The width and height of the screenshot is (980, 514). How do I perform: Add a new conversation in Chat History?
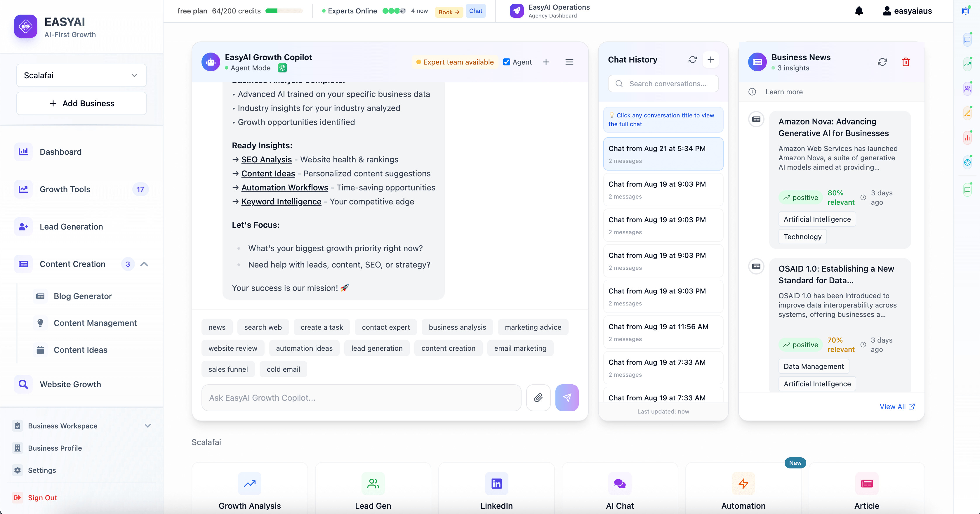click(710, 60)
